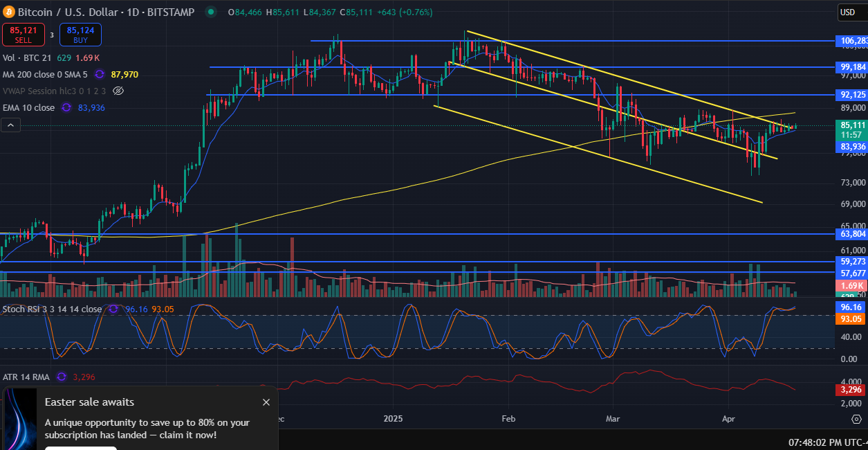Click the SELL 85,121 button

point(24,35)
